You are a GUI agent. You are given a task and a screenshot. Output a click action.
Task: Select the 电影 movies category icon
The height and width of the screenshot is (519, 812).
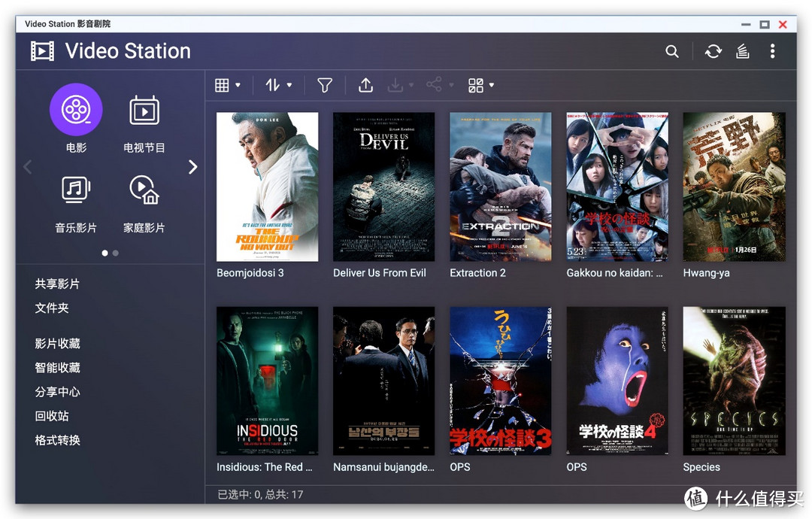pos(76,109)
